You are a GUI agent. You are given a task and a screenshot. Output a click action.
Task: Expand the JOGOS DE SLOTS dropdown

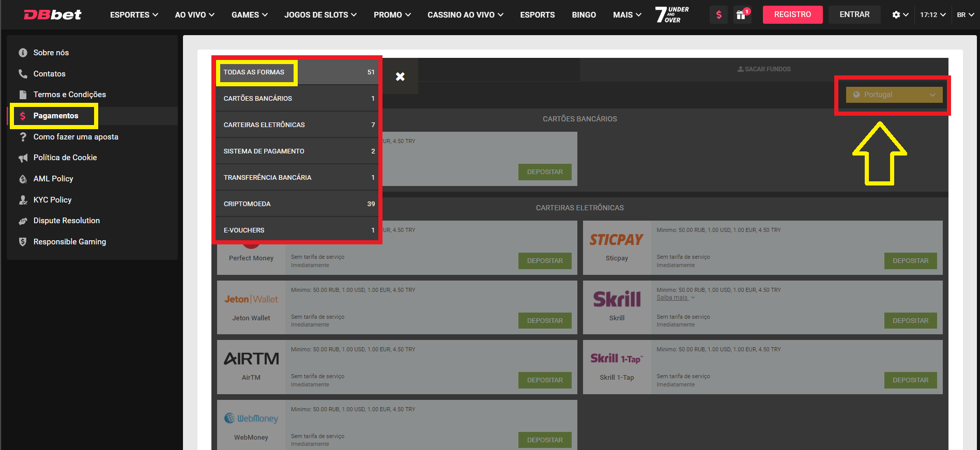(320, 15)
